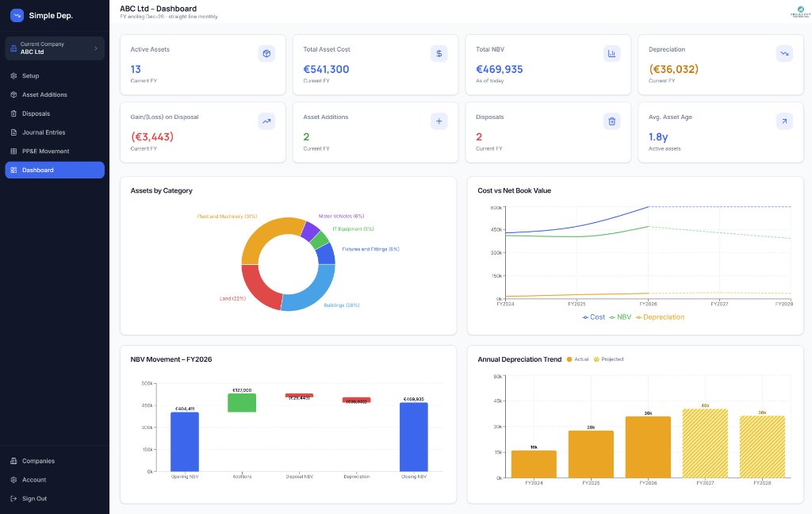
Task: Click Sign Out
Action: click(x=55, y=498)
